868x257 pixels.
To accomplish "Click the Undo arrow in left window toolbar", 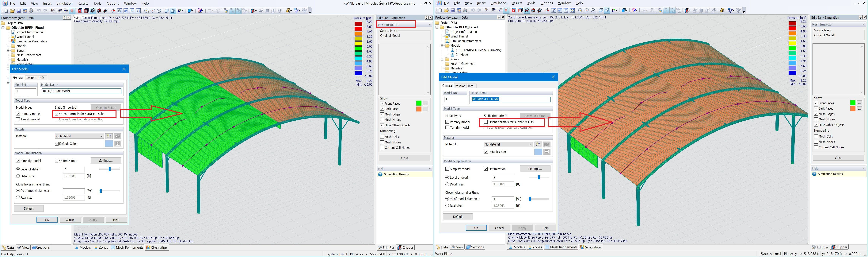I will (39, 11).
